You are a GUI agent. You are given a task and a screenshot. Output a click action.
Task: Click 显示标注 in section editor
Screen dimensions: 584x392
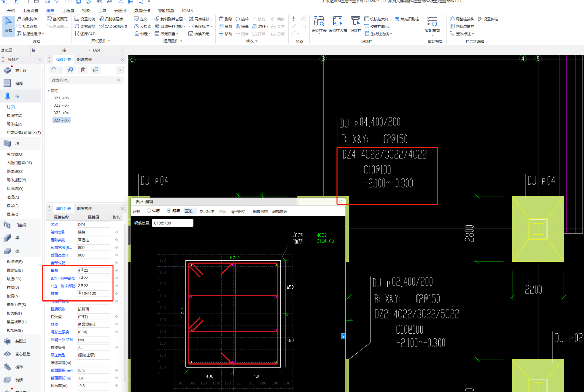click(206, 211)
